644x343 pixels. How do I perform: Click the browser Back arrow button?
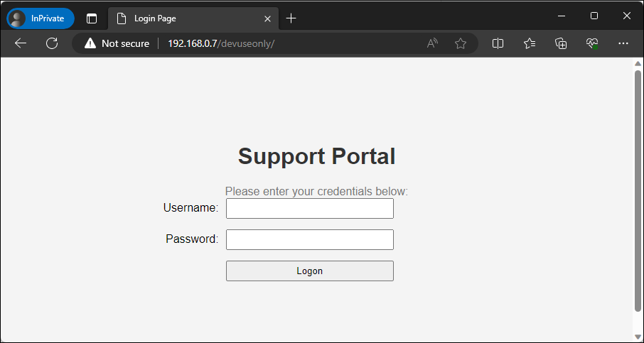pyautogui.click(x=21, y=43)
